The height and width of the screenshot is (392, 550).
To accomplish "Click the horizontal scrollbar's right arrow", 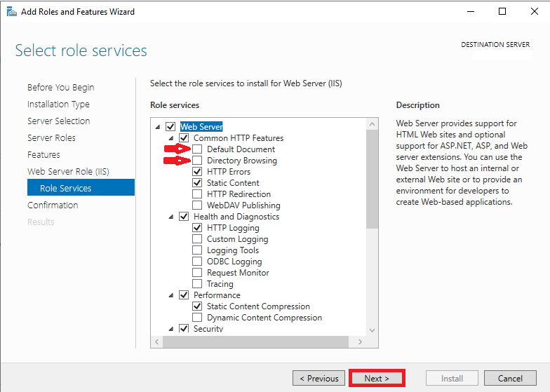I will pos(361,342).
